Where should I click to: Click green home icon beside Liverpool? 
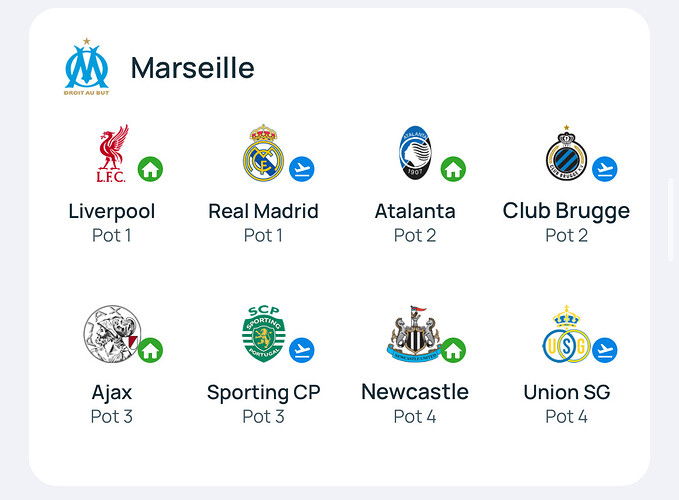point(150,169)
